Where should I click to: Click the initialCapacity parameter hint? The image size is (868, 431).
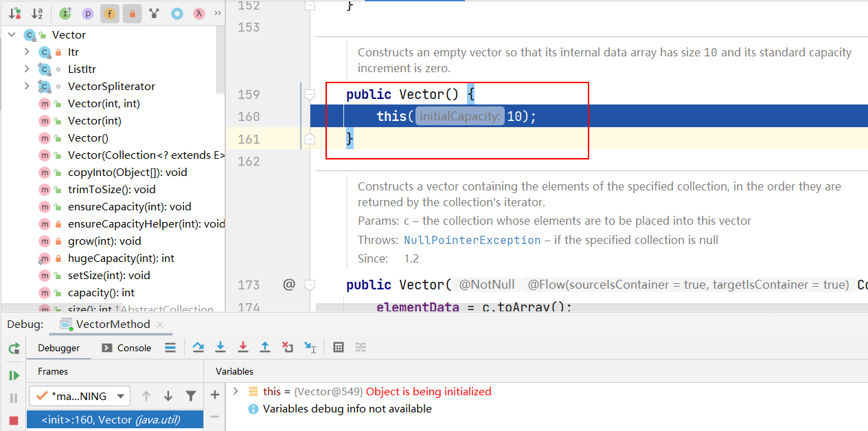pyautogui.click(x=459, y=117)
